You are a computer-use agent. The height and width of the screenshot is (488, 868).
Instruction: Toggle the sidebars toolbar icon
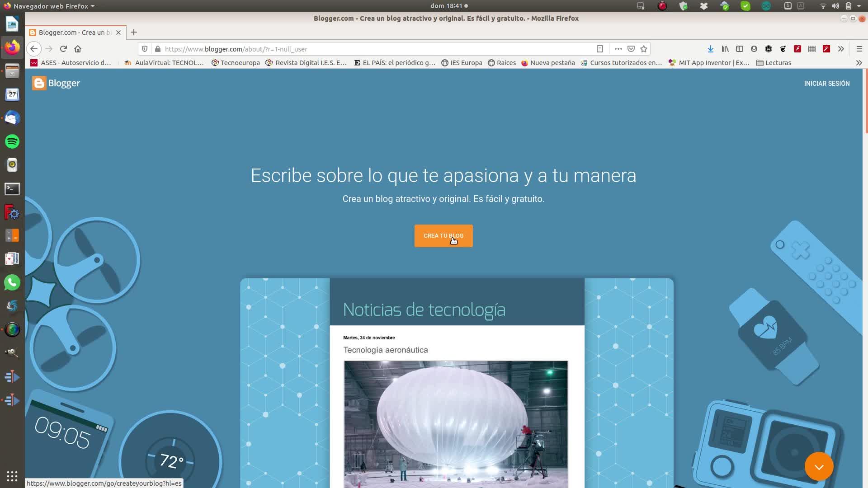[740, 49]
